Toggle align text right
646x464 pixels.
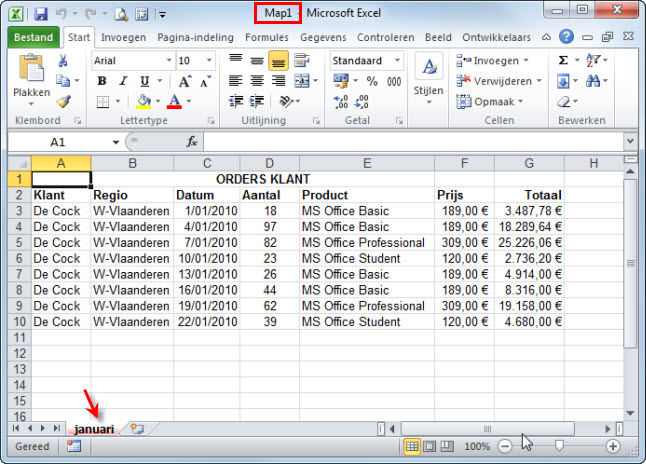point(279,81)
